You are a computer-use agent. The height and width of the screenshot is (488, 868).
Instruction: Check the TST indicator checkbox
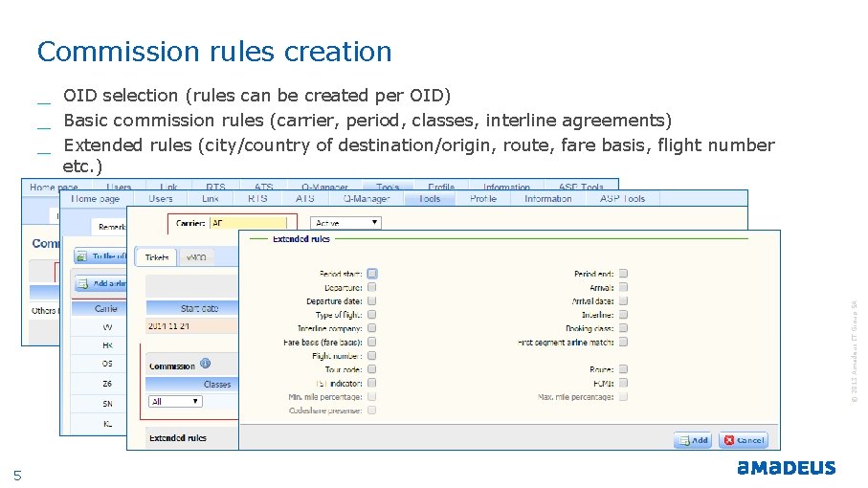point(372,383)
